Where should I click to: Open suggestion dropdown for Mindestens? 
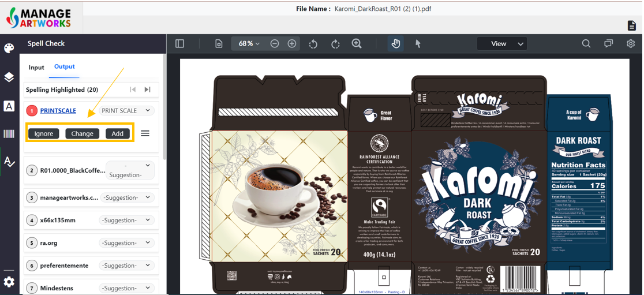pos(126,288)
